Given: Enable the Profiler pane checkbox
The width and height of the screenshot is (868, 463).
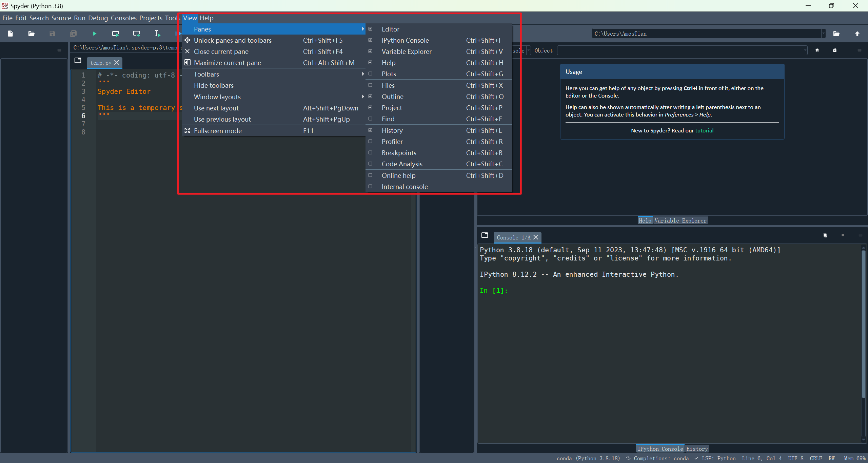Looking at the screenshot, I should pos(370,142).
